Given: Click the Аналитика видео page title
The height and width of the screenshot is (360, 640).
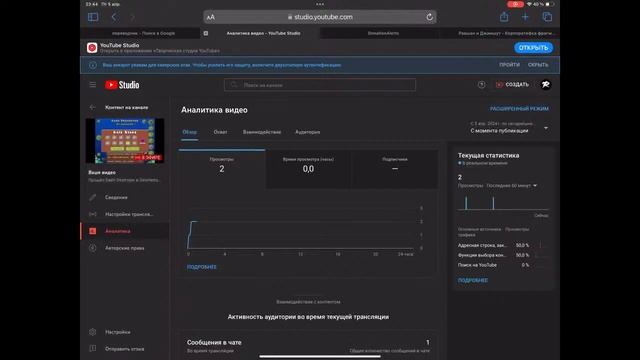Looking at the screenshot, I should point(214,110).
